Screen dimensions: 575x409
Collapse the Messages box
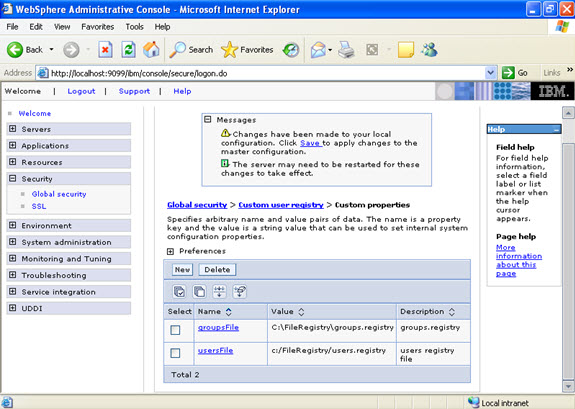click(x=208, y=119)
